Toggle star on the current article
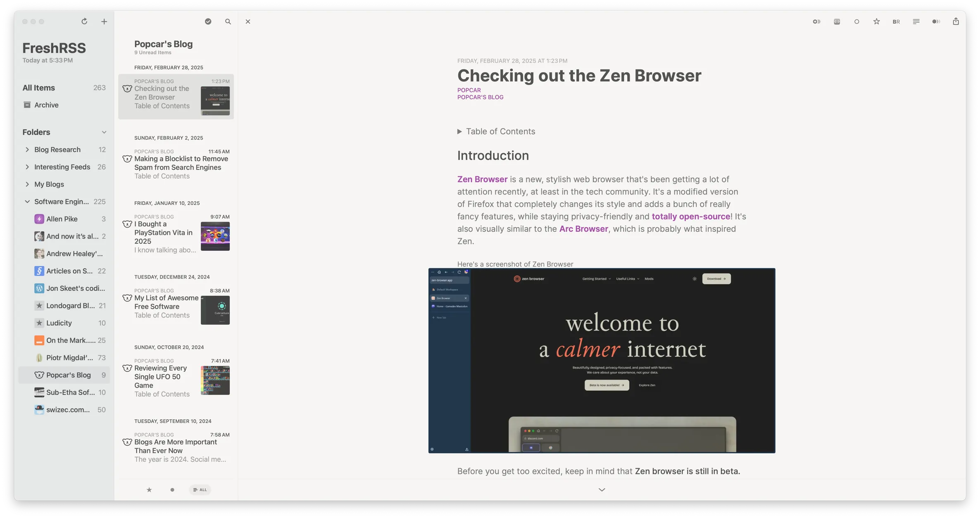Viewport: 980px width, 518px height. [876, 21]
